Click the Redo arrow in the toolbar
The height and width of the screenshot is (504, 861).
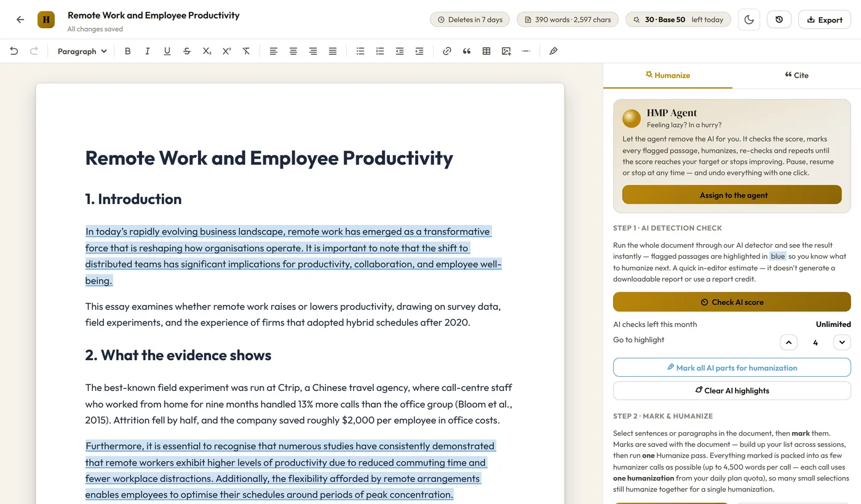[x=34, y=52]
